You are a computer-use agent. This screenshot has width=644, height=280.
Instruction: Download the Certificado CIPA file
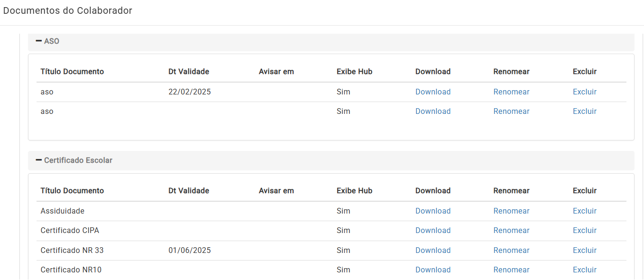pos(433,231)
